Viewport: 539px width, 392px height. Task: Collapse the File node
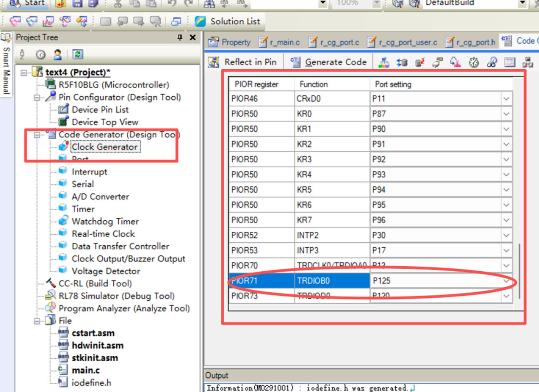pyautogui.click(x=37, y=321)
